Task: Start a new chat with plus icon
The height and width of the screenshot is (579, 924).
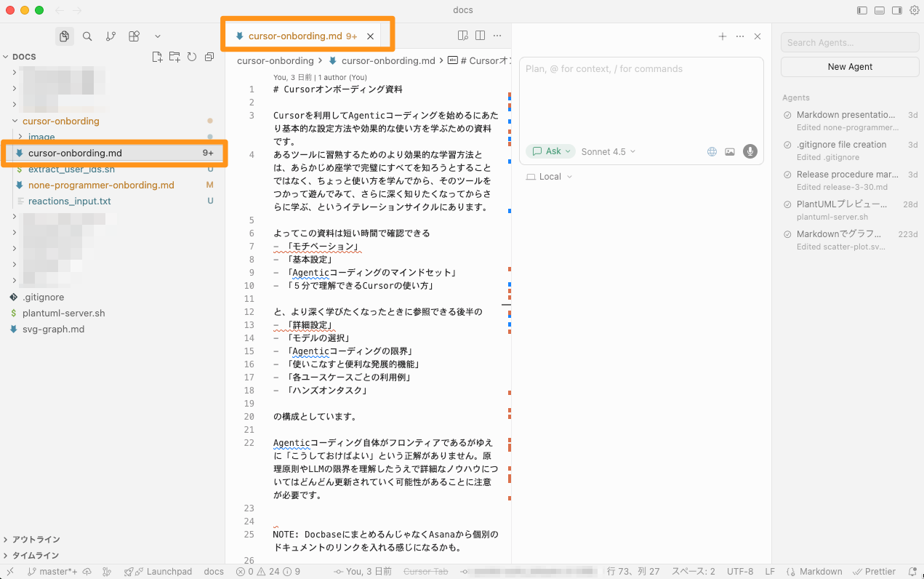Action: pyautogui.click(x=722, y=36)
